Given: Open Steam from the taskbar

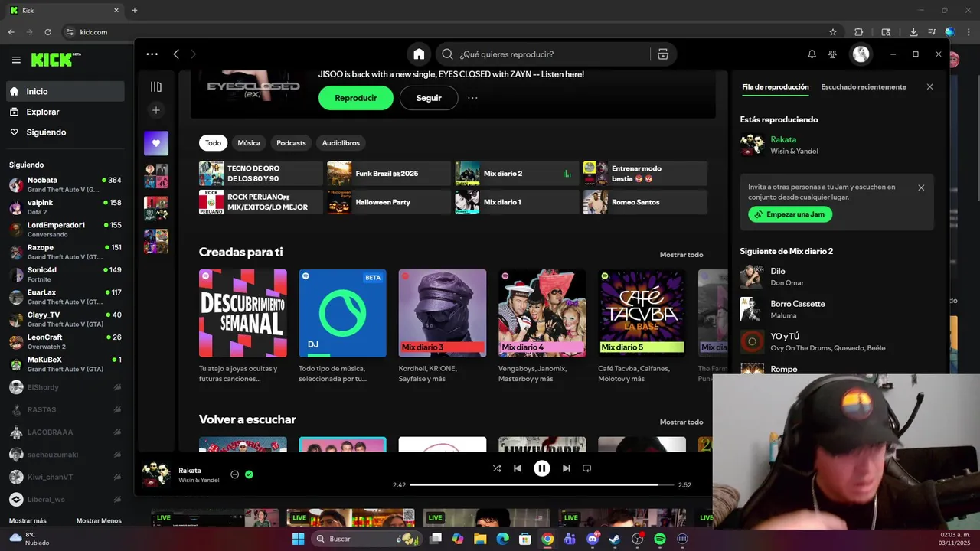Looking at the screenshot, I should tap(615, 539).
